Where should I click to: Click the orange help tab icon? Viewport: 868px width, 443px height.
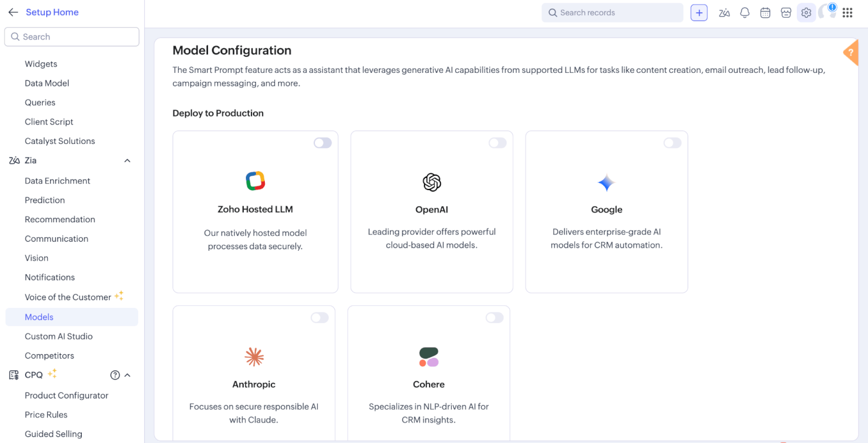851,53
